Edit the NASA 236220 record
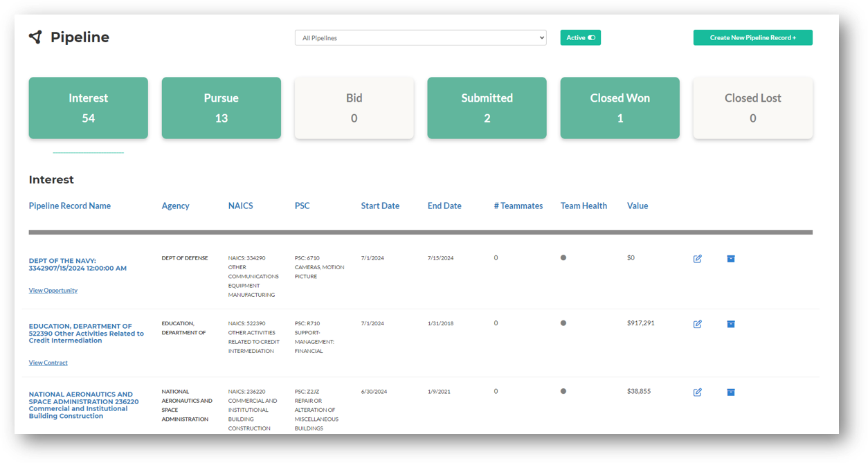Viewport: 868px width, 463px height. click(x=697, y=392)
